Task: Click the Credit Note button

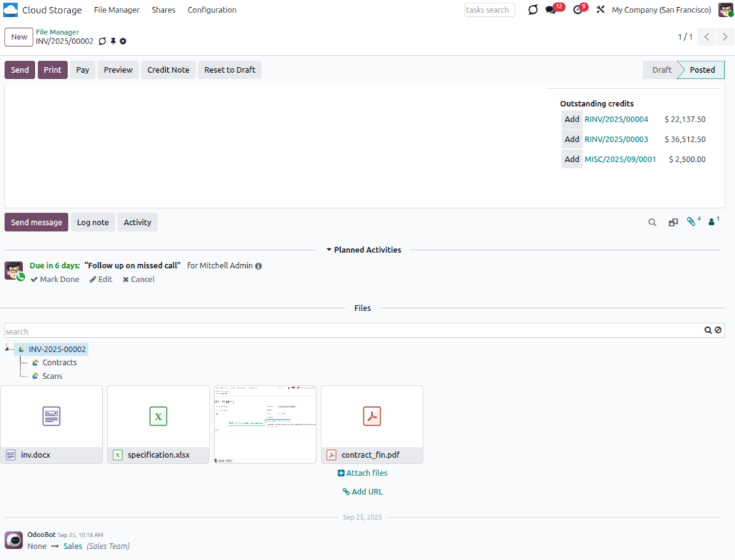Action: [x=168, y=70]
